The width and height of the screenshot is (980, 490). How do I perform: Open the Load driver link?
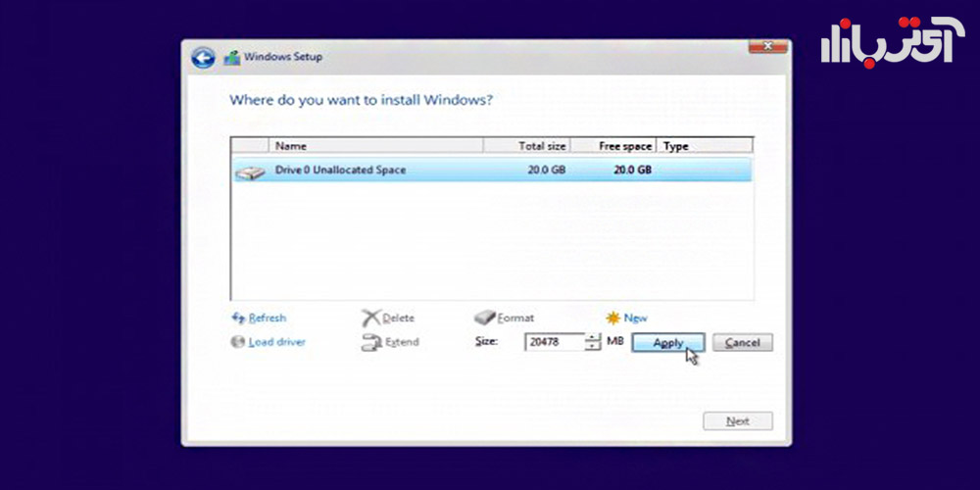point(277,342)
